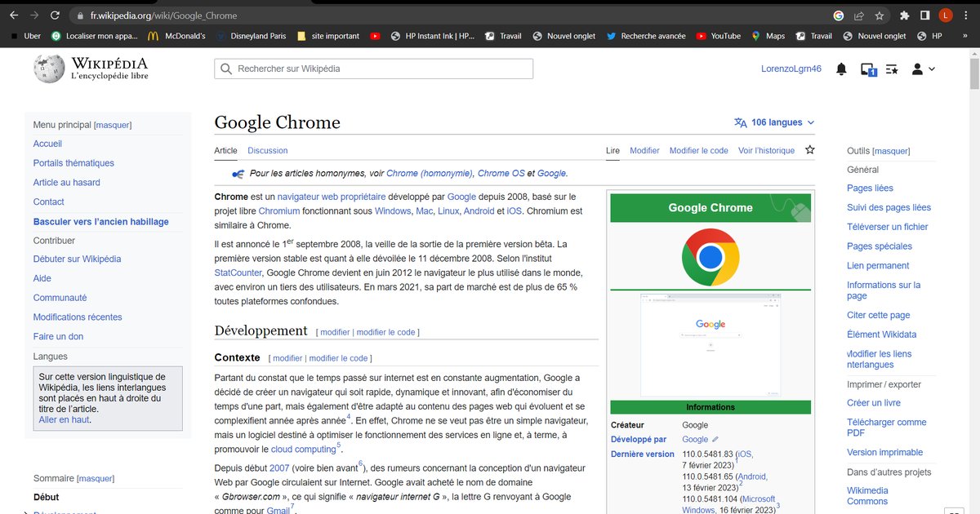The height and width of the screenshot is (514, 980).
Task: Click Téléverser un fichier in Outils
Action: tap(888, 227)
